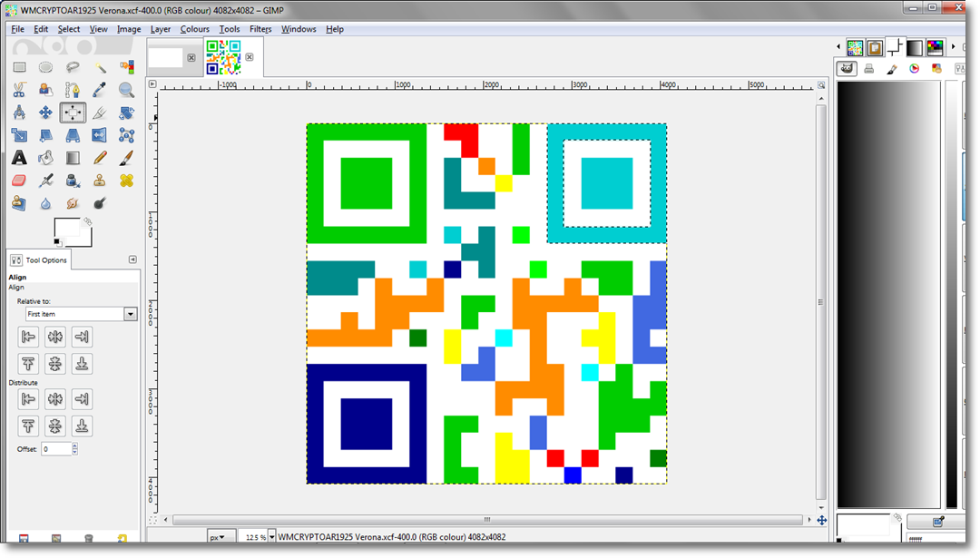Activate the Perspective tool
Image resolution: width=980 pixels, height=558 pixels.
coord(73,135)
